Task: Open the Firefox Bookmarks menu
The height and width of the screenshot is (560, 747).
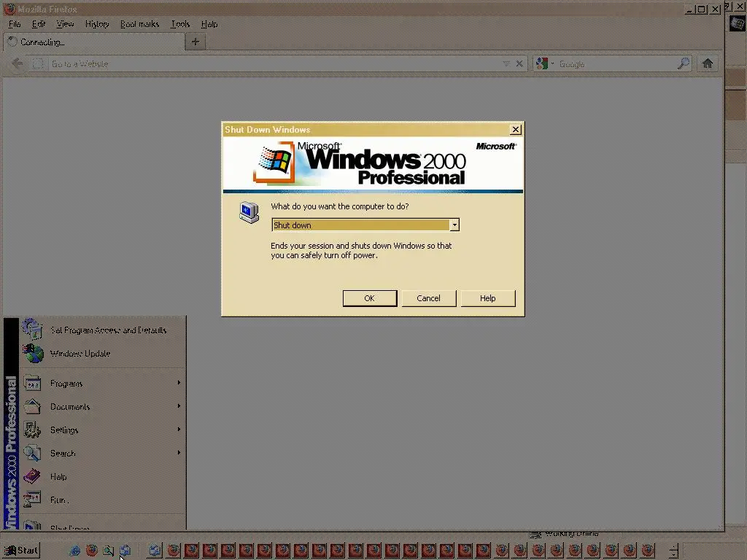Action: click(139, 24)
